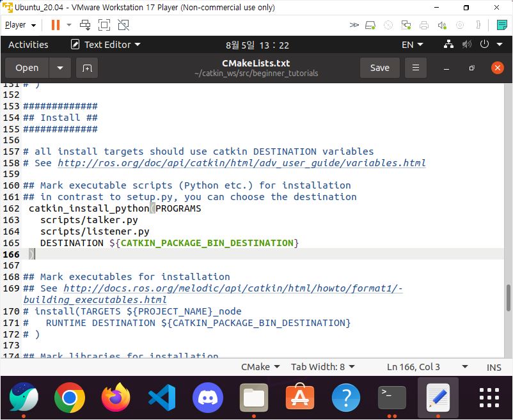Expand the system menu arrow
Image resolution: width=513 pixels, height=420 pixels.
click(500, 45)
